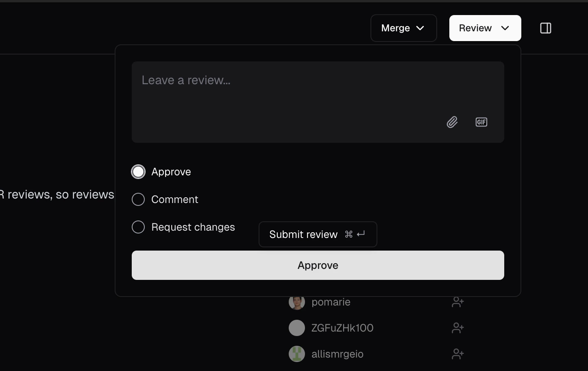Open ZGFuZHk100's avatar
Screen dimensions: 588x371
(296, 328)
